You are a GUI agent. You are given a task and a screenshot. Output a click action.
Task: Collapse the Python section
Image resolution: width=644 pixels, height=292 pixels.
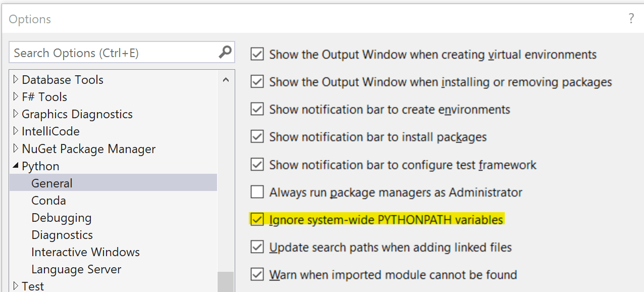coord(16,166)
